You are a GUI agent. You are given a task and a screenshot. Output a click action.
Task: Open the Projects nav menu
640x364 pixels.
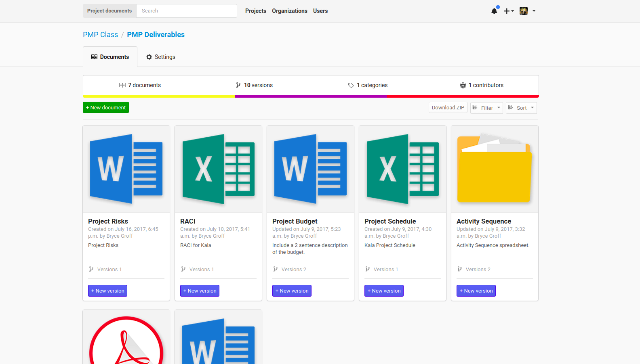(x=256, y=11)
